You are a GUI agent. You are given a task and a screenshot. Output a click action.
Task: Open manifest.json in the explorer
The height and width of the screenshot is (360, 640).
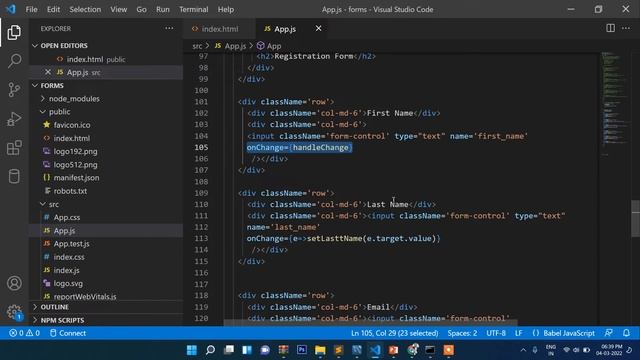coord(76,178)
